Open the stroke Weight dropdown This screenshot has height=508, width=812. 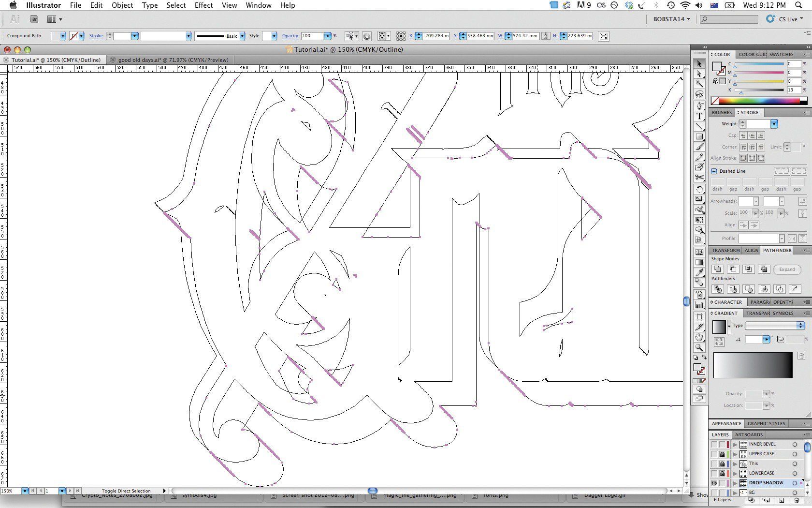click(774, 124)
